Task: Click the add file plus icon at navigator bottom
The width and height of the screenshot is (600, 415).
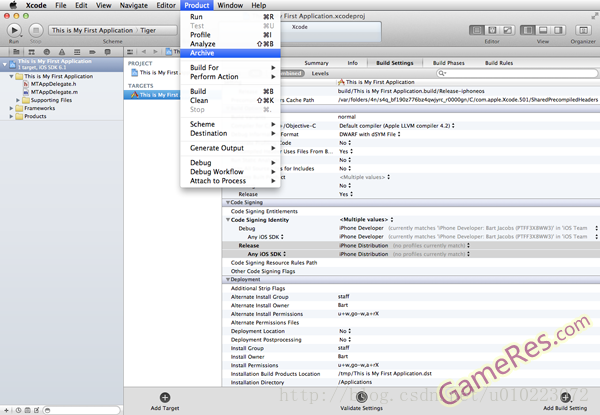Action: (6, 410)
